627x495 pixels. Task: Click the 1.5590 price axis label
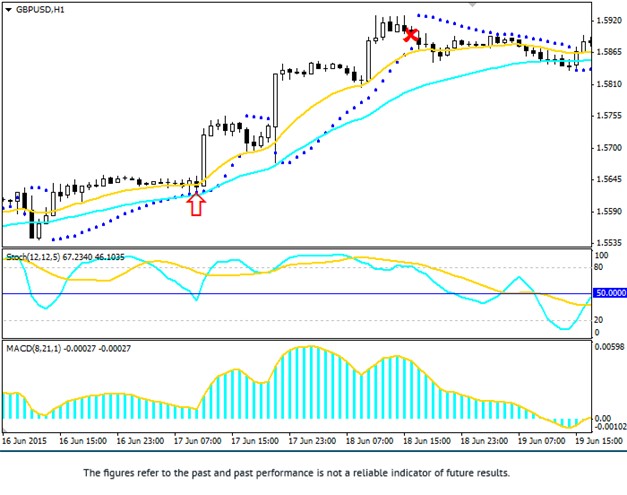609,211
